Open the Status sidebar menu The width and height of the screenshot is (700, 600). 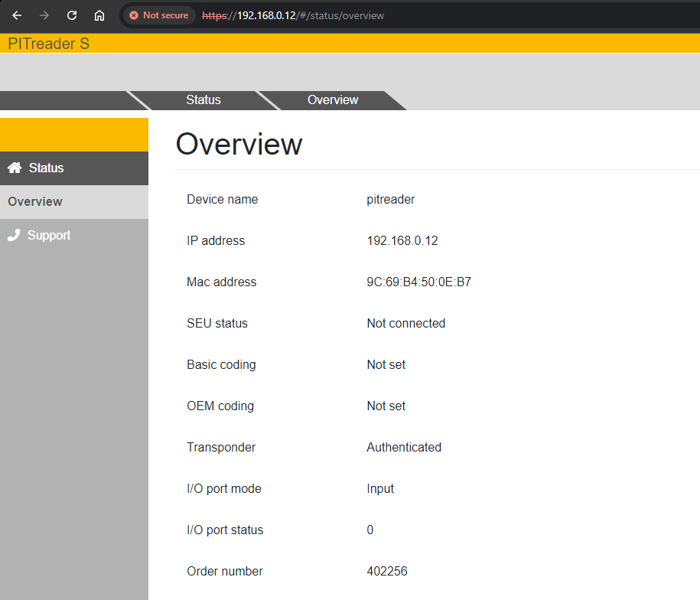[74, 168]
